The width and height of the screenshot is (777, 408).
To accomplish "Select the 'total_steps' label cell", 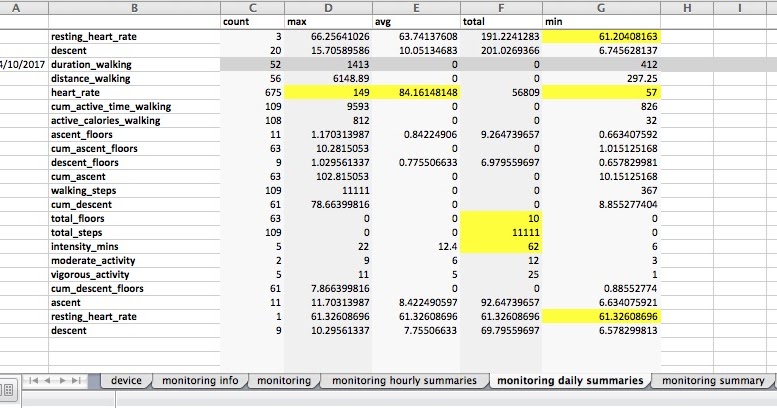I will (134, 233).
